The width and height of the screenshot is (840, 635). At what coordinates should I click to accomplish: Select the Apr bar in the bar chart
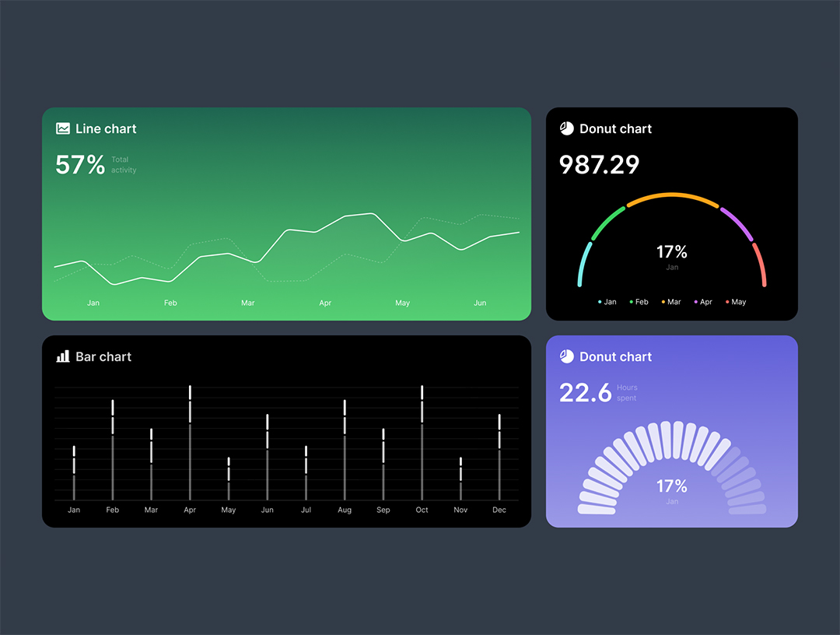coord(190,444)
